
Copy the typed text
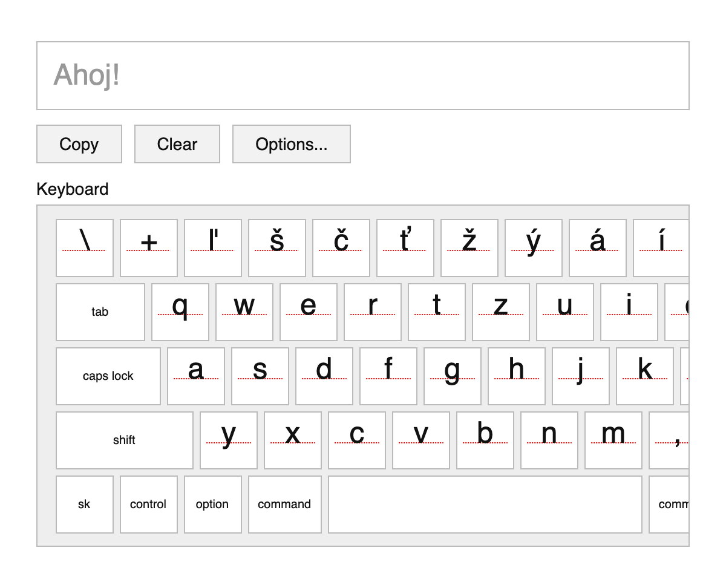pos(79,144)
